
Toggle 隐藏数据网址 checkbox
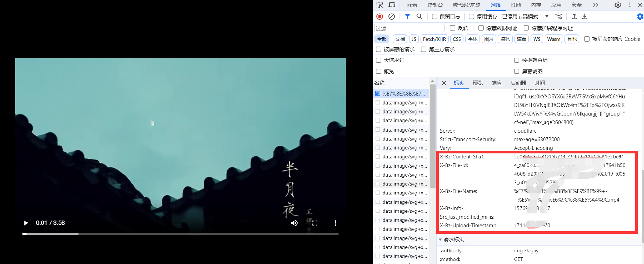[x=481, y=28]
